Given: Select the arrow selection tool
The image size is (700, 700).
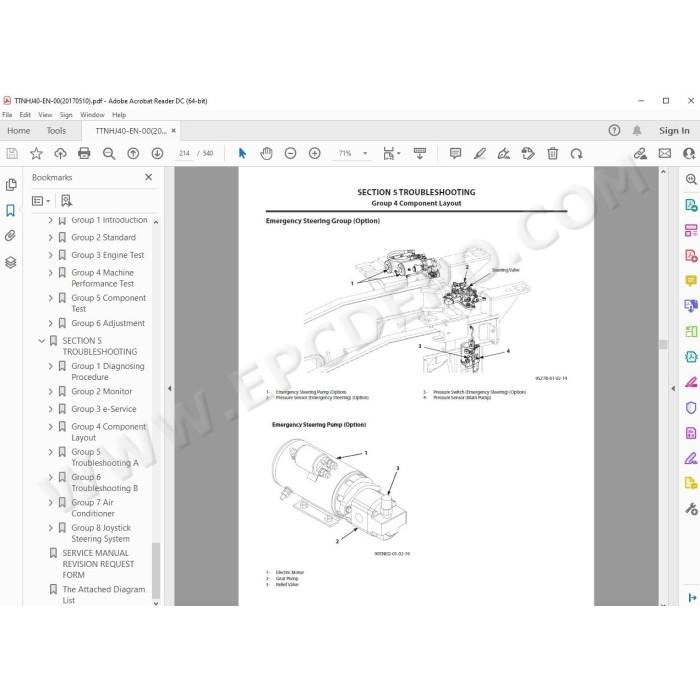Looking at the screenshot, I should pyautogui.click(x=242, y=154).
